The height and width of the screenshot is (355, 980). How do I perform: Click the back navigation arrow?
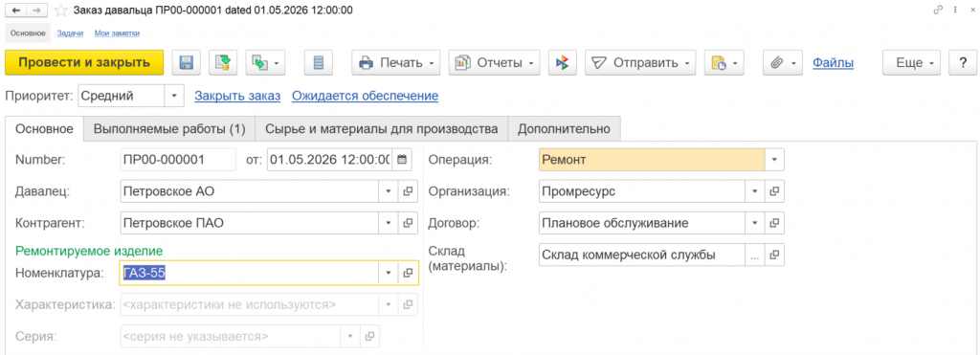15,10
